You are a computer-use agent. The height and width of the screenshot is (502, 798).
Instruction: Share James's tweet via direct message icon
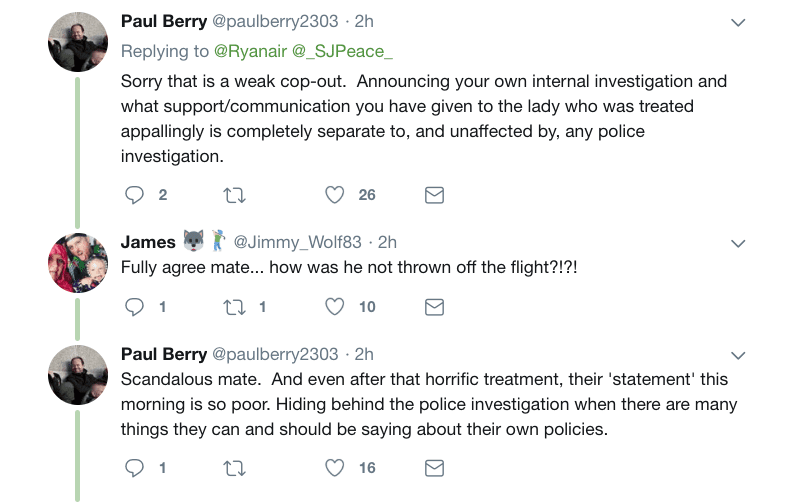click(434, 307)
